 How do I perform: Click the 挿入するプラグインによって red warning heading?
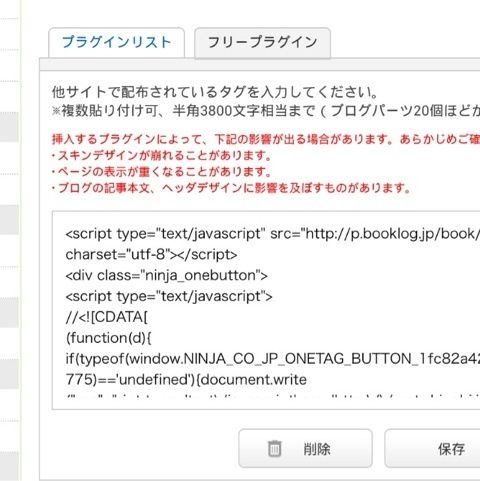point(266,139)
